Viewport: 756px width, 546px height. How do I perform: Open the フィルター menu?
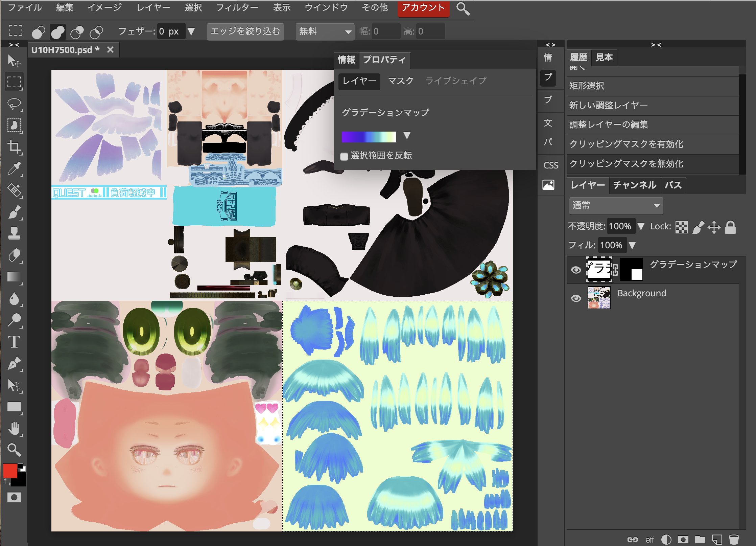[238, 7]
